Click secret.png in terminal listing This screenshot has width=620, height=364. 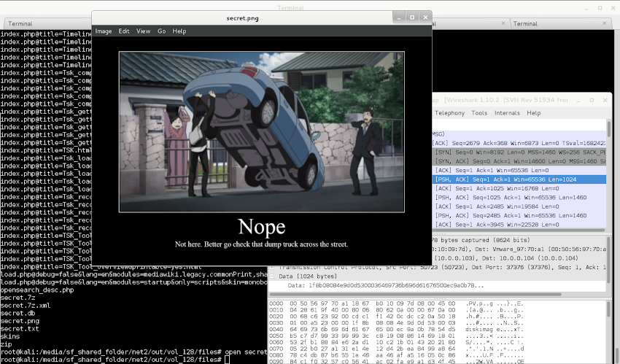(20, 321)
